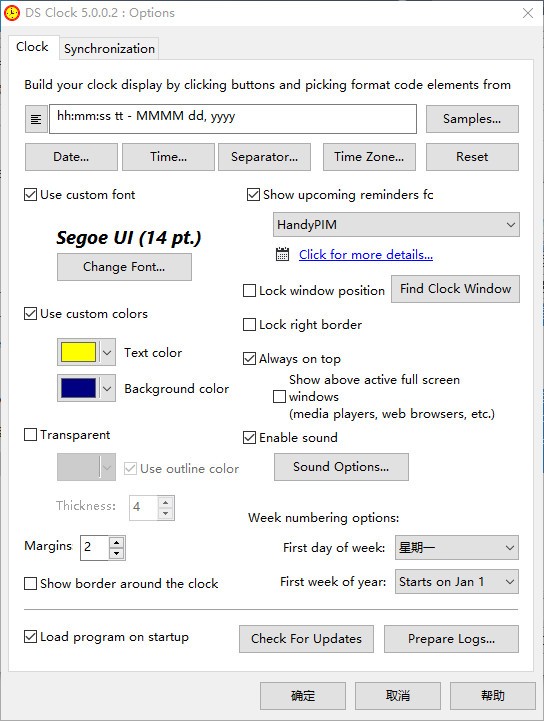Disable Load program on startup
The height and width of the screenshot is (721, 544).
30,637
